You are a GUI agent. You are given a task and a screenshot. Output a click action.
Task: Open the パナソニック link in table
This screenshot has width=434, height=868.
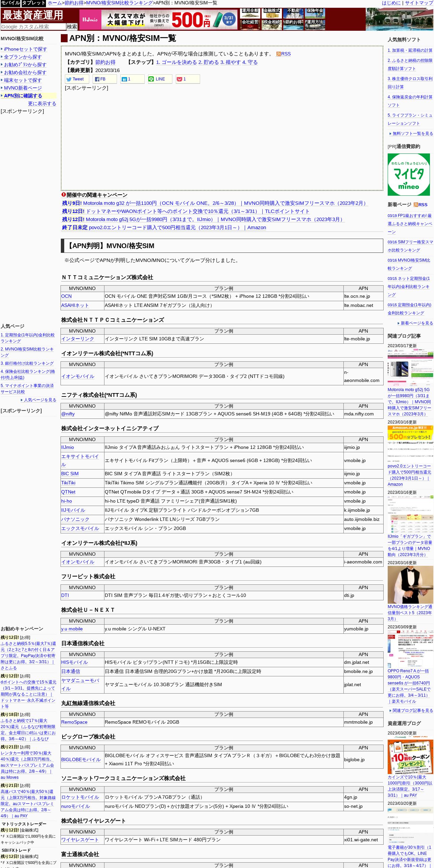75,519
